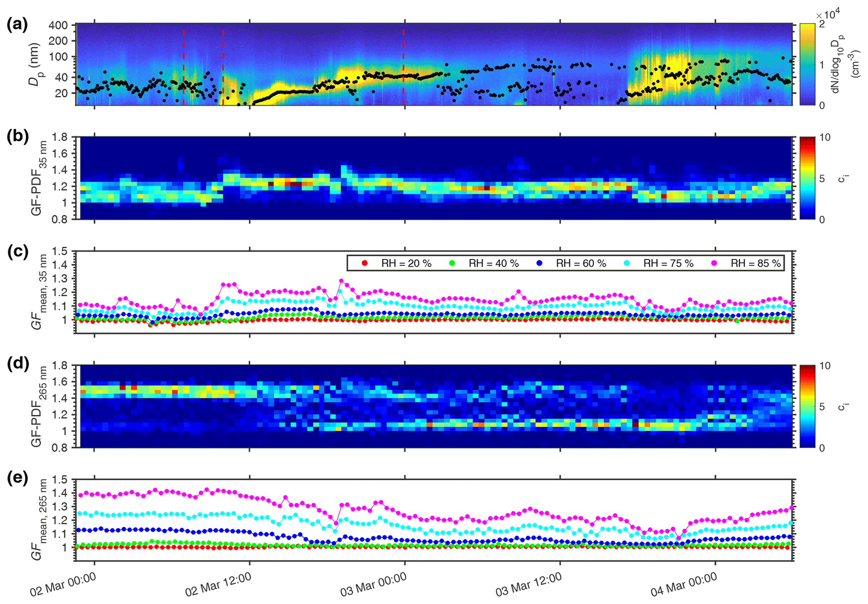Click the magenta RH = 85 % legend marker
The height and width of the screenshot is (604, 868).
(x=714, y=263)
